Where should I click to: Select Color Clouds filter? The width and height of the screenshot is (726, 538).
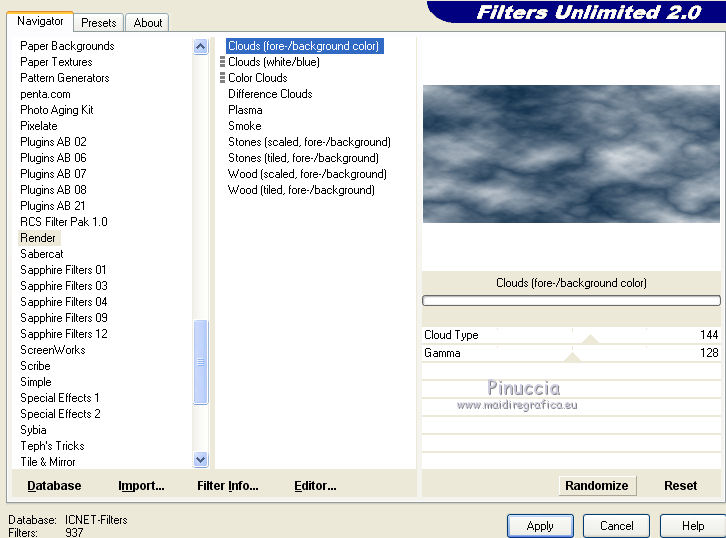point(257,78)
